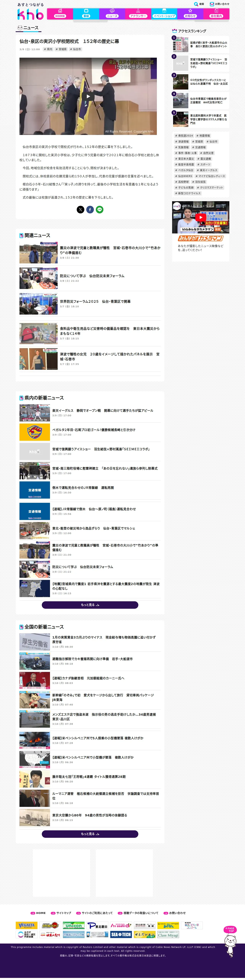Click the # 宮城県 tag under headline
This screenshot has height=980, width=245.
tap(61, 49)
